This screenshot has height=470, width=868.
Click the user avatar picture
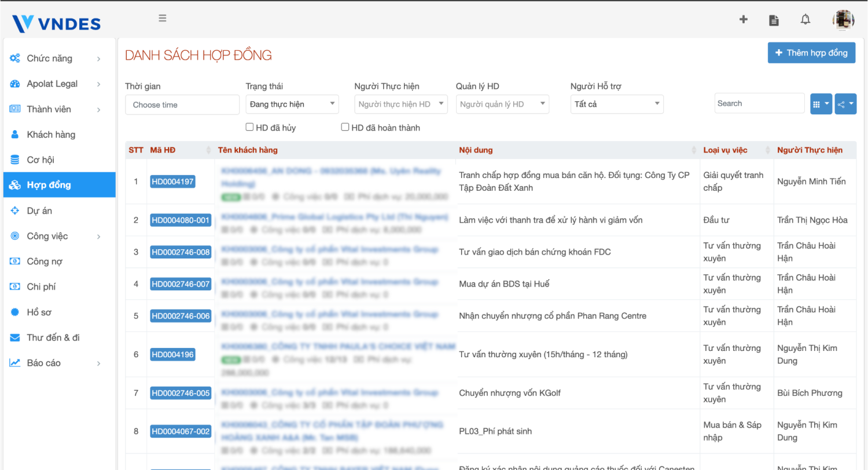pyautogui.click(x=843, y=20)
